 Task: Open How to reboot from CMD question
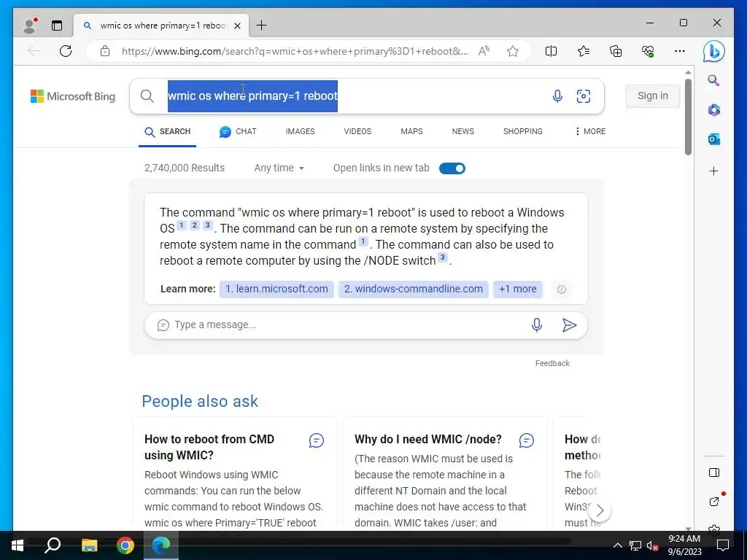coord(209,447)
